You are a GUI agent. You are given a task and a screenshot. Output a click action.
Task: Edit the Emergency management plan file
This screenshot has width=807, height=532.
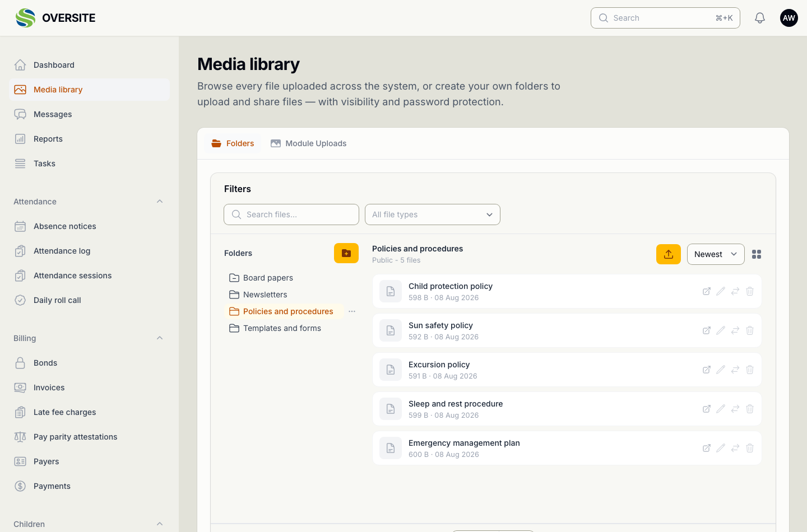[721, 448]
